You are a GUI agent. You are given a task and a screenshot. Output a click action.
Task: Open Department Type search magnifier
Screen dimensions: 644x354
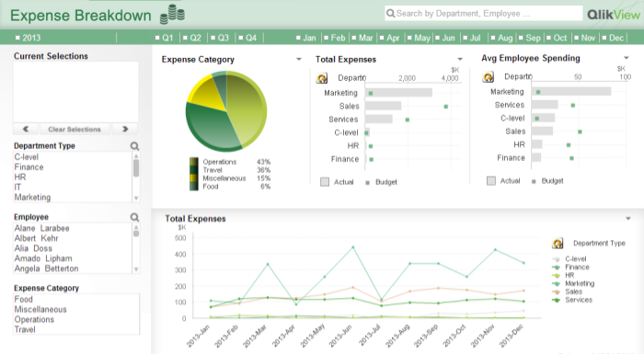[x=134, y=146]
